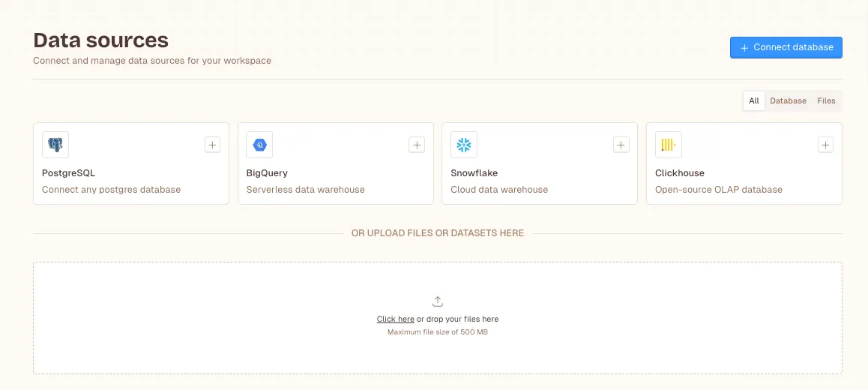Click the PostgreSQL elephant logo icon
The height and width of the screenshot is (390, 868).
pos(55,145)
